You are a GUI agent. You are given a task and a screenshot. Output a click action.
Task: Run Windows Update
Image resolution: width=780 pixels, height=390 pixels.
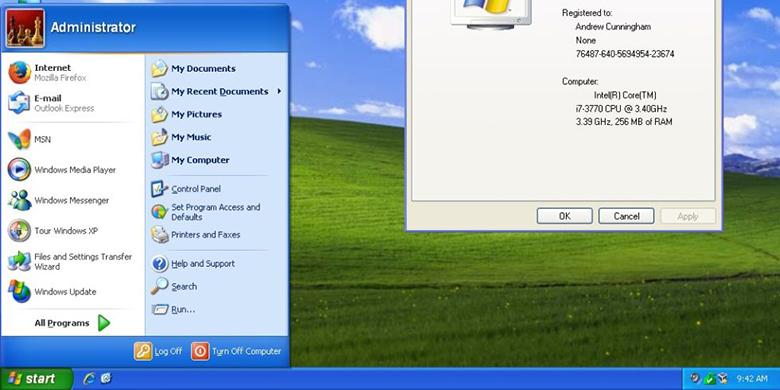click(73, 292)
